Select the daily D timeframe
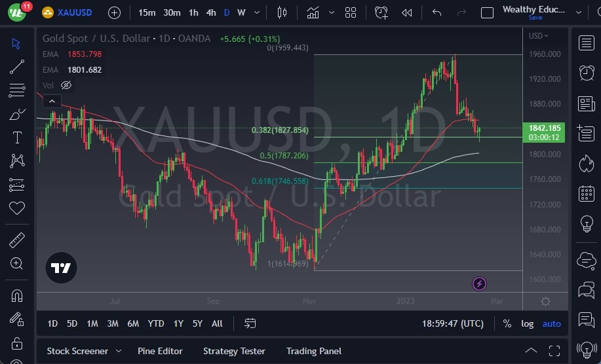 pos(227,12)
